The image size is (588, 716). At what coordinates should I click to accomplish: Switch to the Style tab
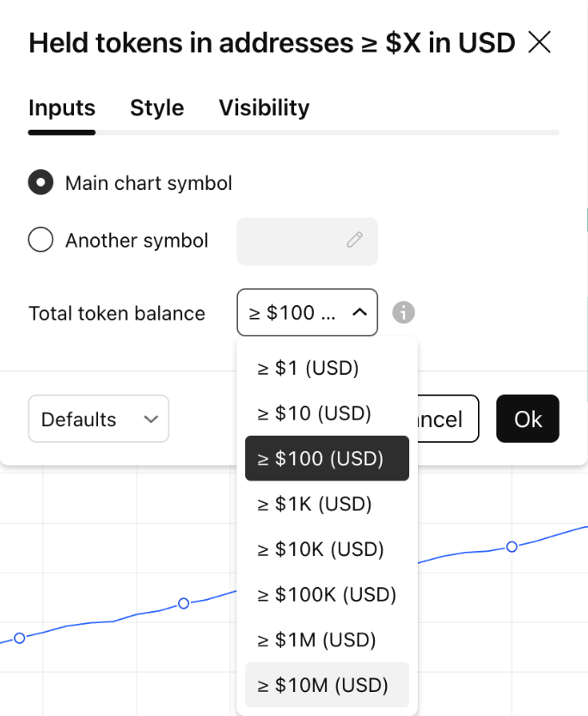pyautogui.click(x=156, y=108)
